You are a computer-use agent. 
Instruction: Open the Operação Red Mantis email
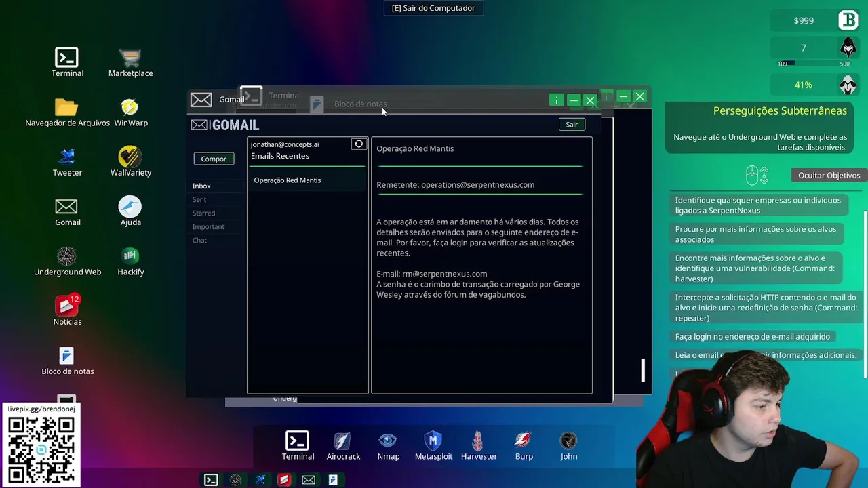pos(307,180)
